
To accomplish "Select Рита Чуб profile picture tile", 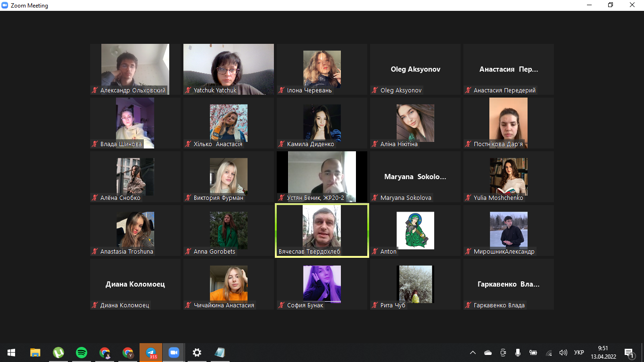I will (415, 284).
